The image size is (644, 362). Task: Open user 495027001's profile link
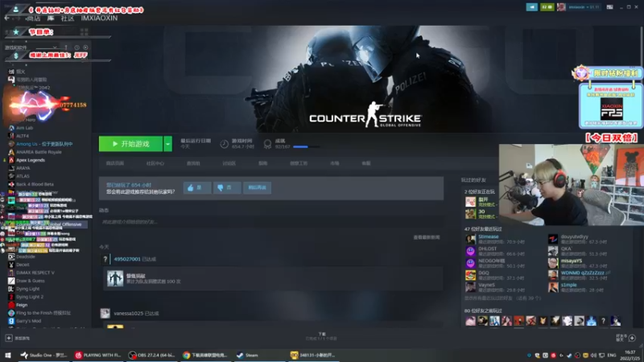click(x=127, y=259)
